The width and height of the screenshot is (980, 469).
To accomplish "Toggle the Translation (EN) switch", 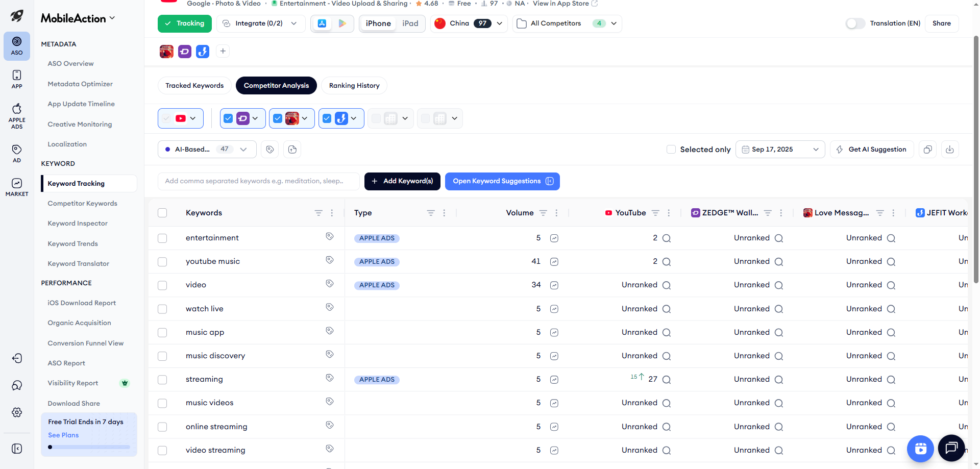I will [855, 23].
